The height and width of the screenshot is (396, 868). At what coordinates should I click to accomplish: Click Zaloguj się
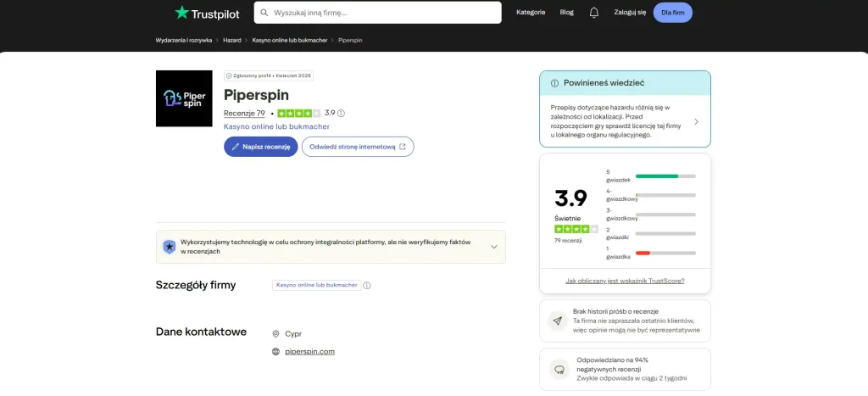pyautogui.click(x=630, y=12)
